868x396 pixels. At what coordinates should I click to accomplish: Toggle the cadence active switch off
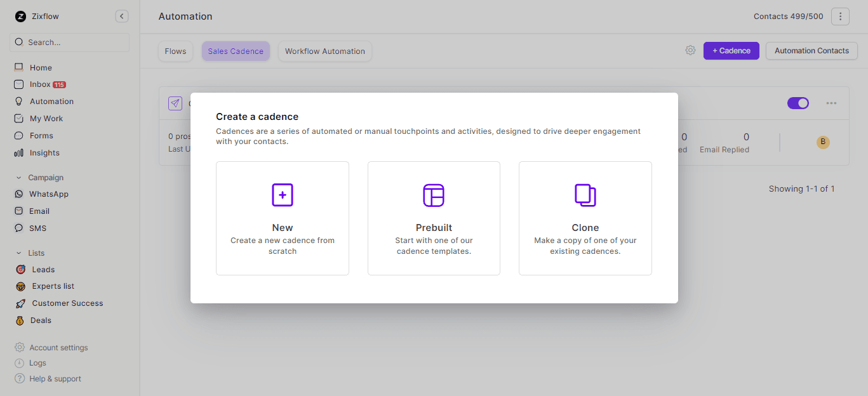[x=798, y=103]
